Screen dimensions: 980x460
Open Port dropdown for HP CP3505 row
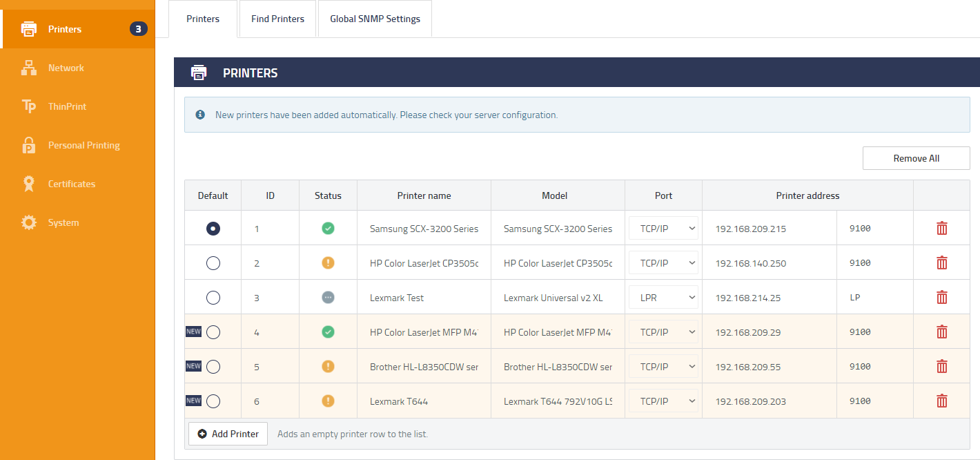click(663, 262)
